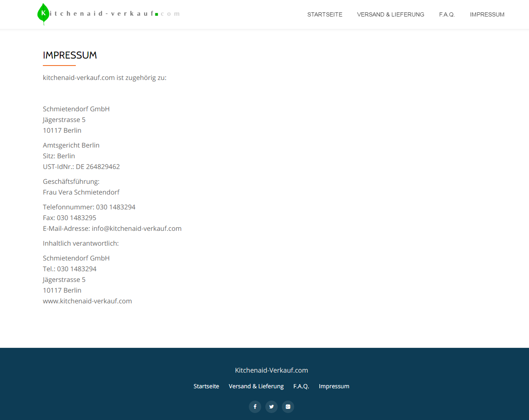Click the Amtsgericht Berlin line
The height and width of the screenshot is (420, 529).
(x=71, y=145)
